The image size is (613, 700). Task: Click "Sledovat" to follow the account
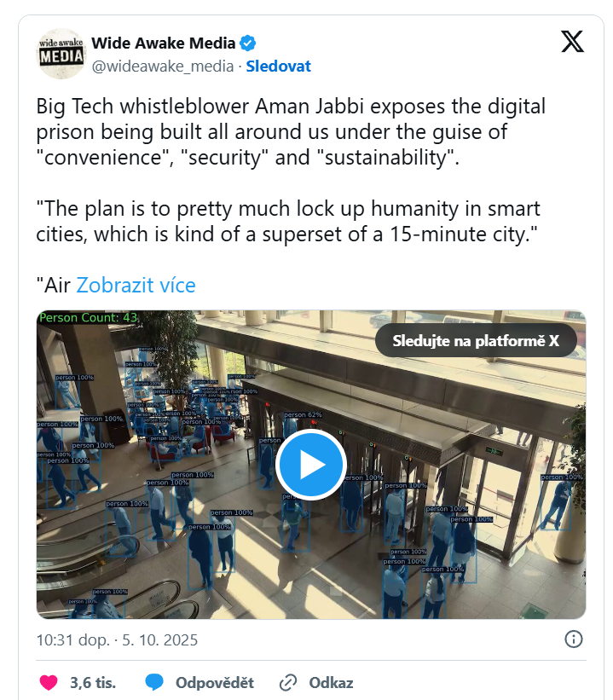point(278,66)
